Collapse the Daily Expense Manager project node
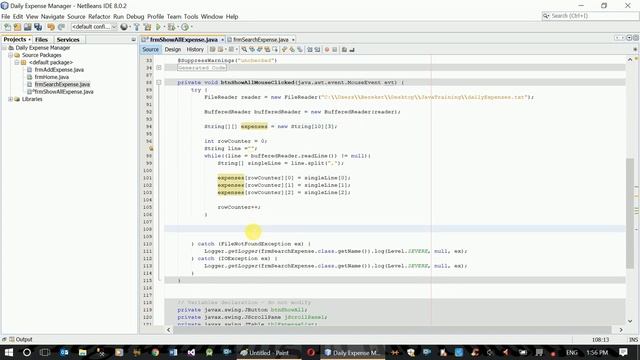640x360 pixels. [4, 48]
